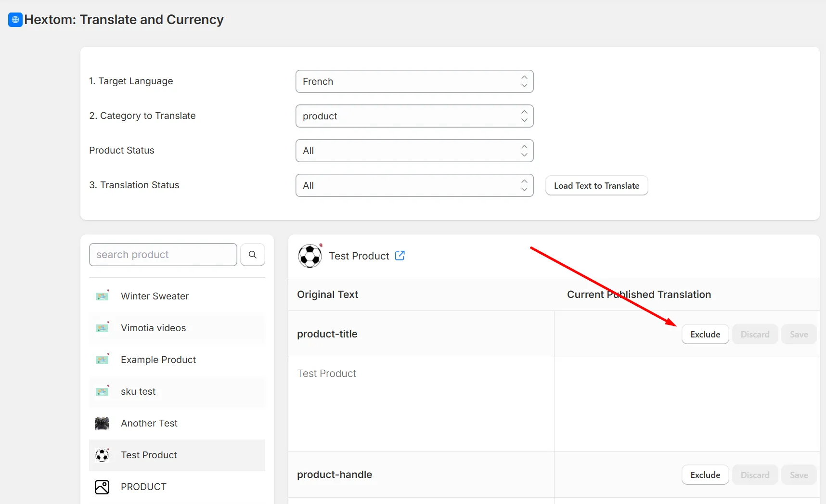Click the soccer ball image in product header
826x504 pixels.
310,256
